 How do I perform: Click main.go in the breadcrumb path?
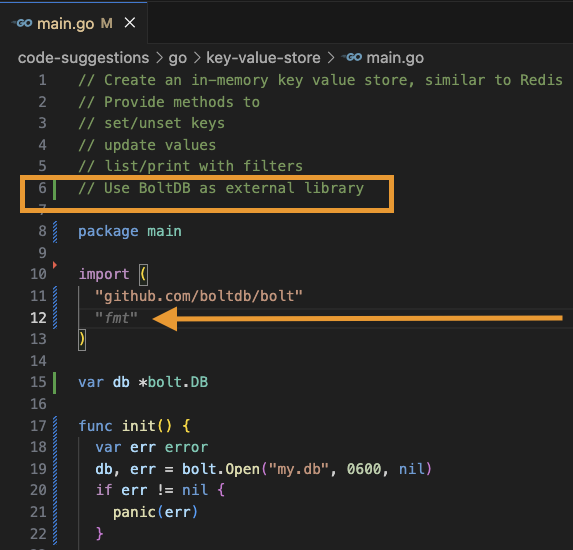click(x=395, y=58)
